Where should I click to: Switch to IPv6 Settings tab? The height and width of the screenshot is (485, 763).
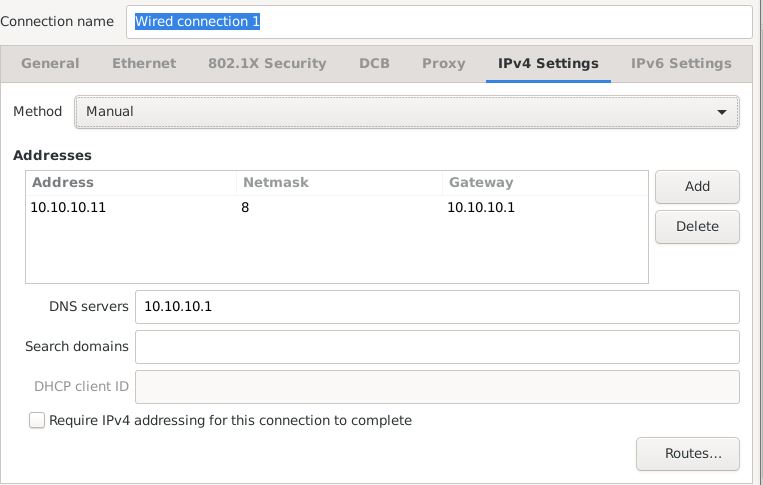(x=681, y=63)
